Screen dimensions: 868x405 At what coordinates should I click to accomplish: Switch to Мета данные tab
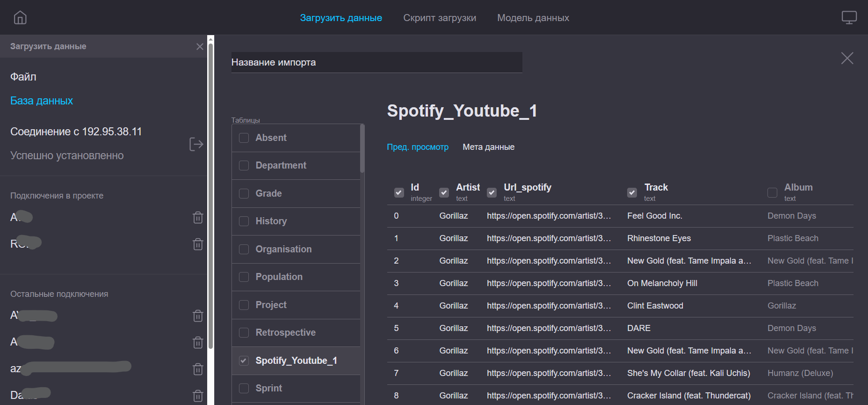point(489,147)
